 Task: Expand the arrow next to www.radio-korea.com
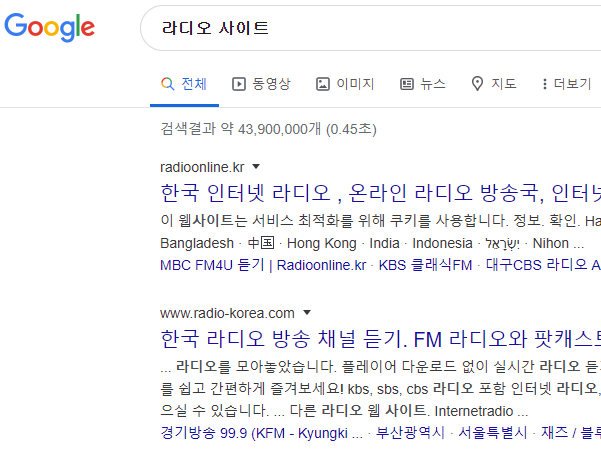coord(307,313)
